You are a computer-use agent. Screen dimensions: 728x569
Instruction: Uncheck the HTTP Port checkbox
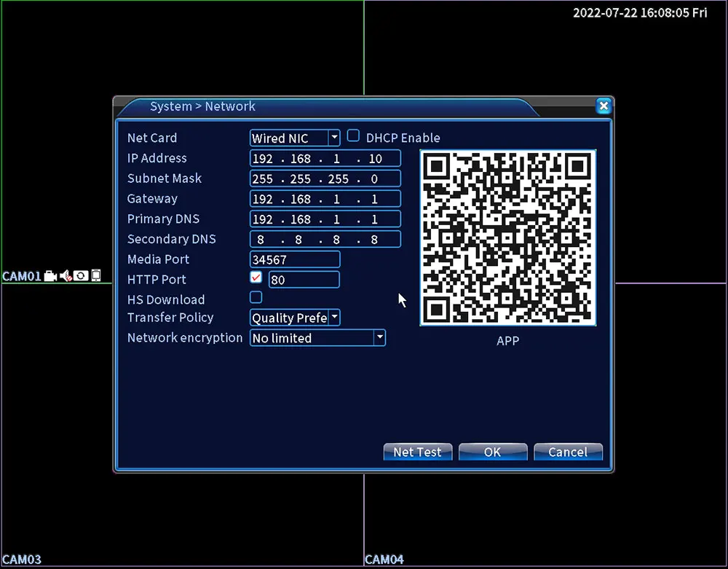pos(256,278)
